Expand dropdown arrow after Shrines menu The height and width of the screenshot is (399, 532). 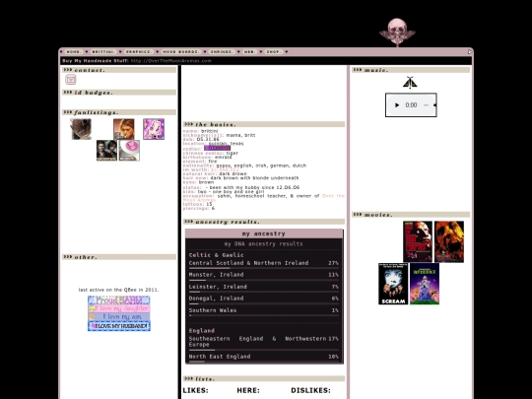tap(238, 52)
